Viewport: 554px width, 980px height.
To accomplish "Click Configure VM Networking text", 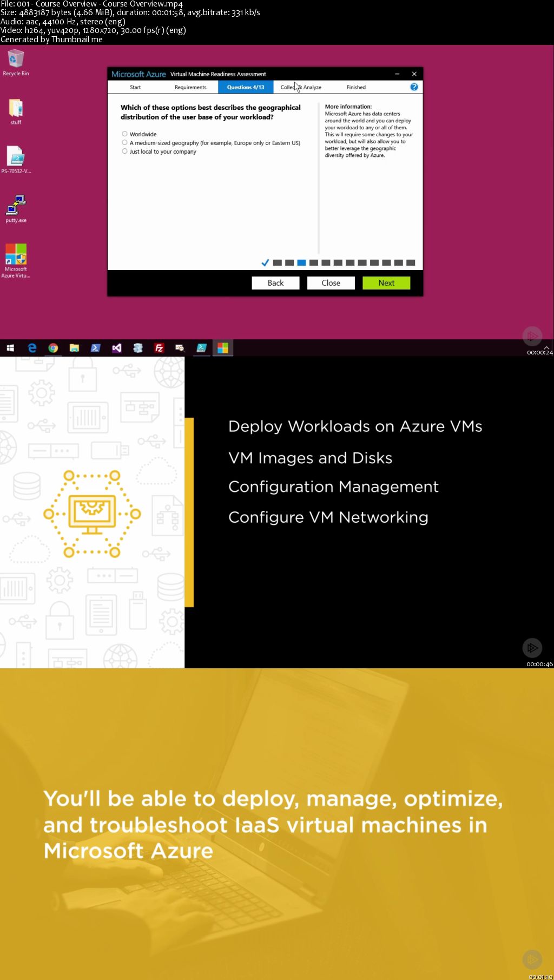I will point(328,517).
